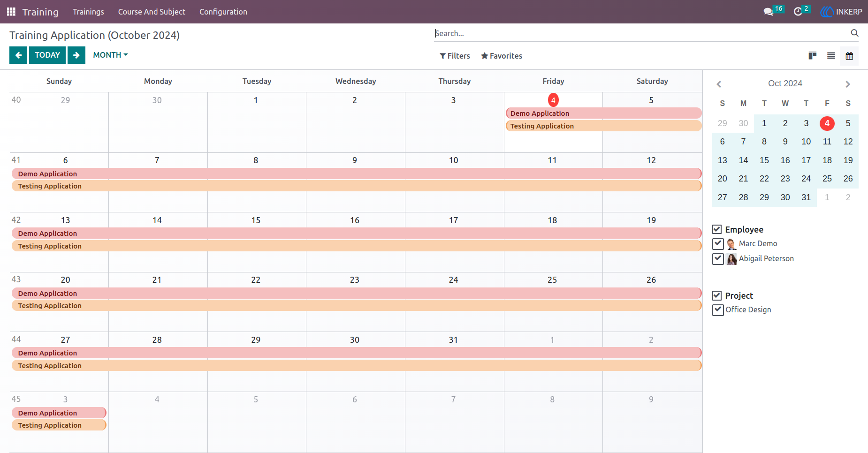Open Demo Application event in week 45
The width and height of the screenshot is (868, 453).
point(59,413)
